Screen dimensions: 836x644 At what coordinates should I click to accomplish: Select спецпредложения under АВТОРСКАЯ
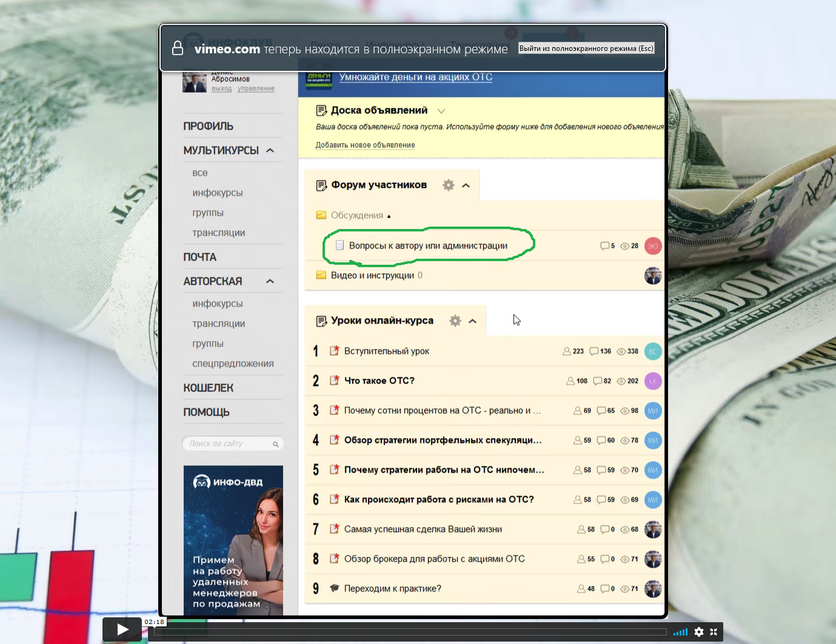(233, 363)
